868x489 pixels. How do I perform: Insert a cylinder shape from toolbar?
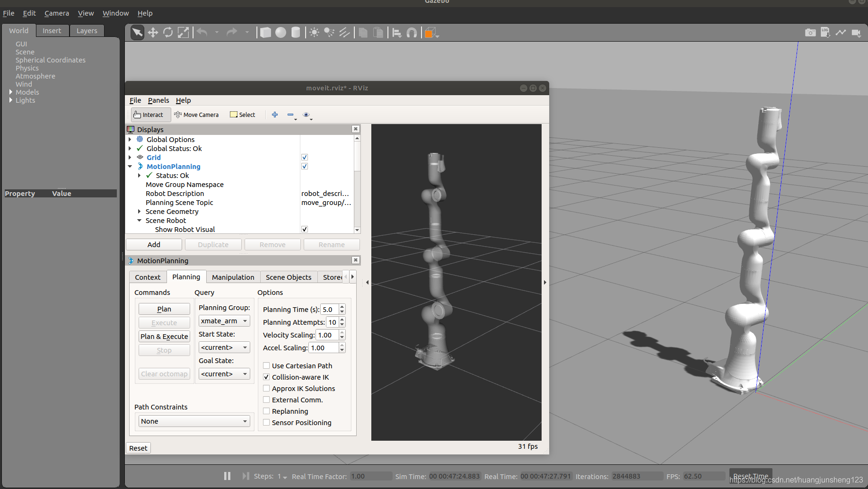click(x=296, y=33)
